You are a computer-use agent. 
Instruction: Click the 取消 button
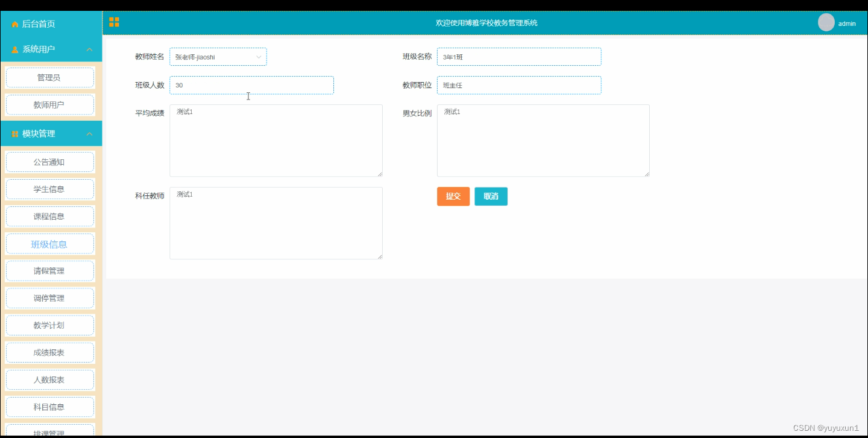tap(491, 196)
